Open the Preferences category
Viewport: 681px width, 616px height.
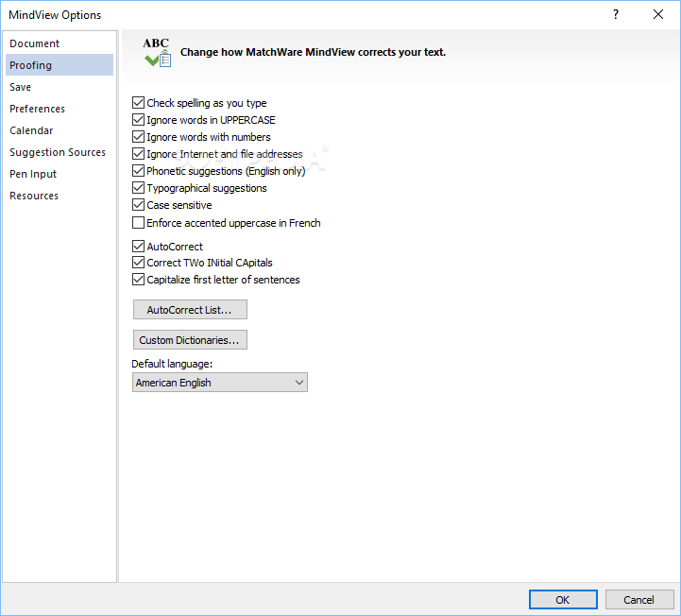(x=60, y=109)
